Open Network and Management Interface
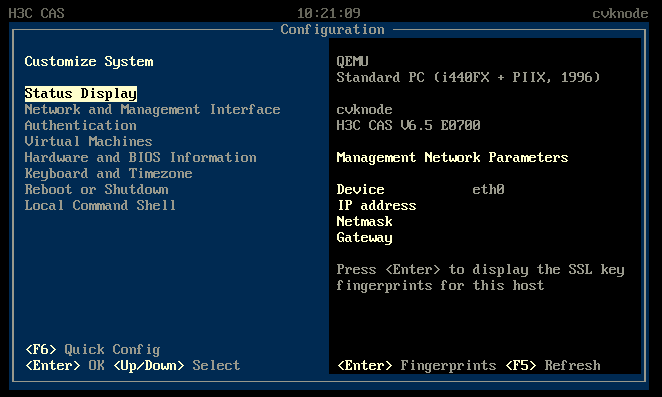Screen dimensions: 662x397 152,109
